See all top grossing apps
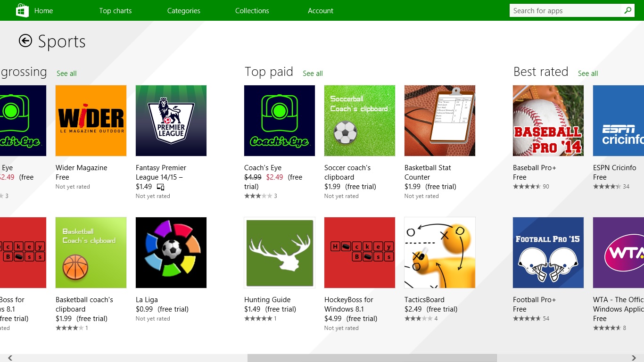This screenshot has height=362, width=644. 66,74
